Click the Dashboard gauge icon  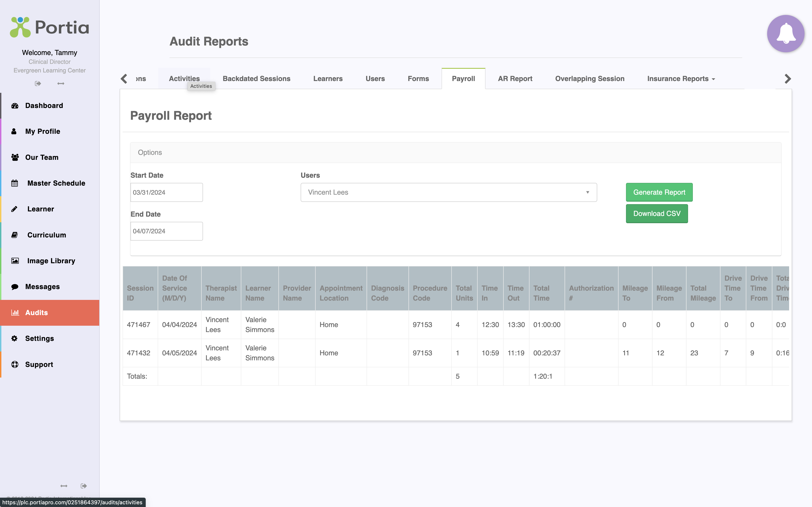coord(15,106)
